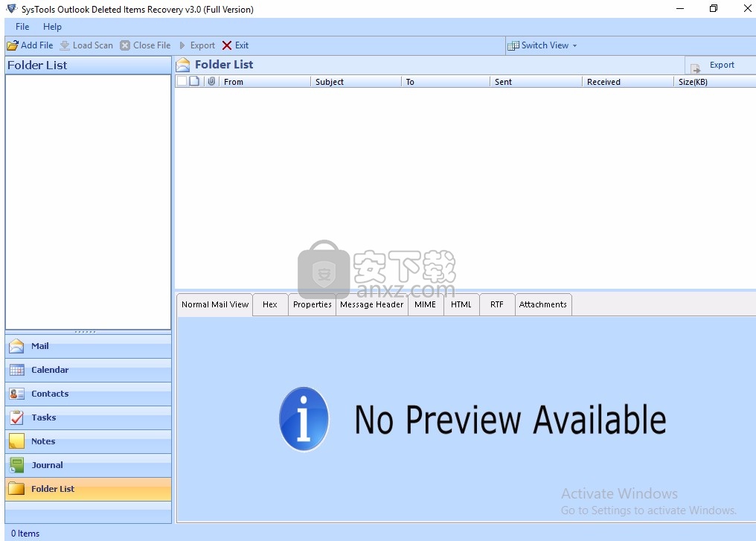Screen dimensions: 756x541
Task: Click the 0 Items status bar text
Action: pos(25,534)
